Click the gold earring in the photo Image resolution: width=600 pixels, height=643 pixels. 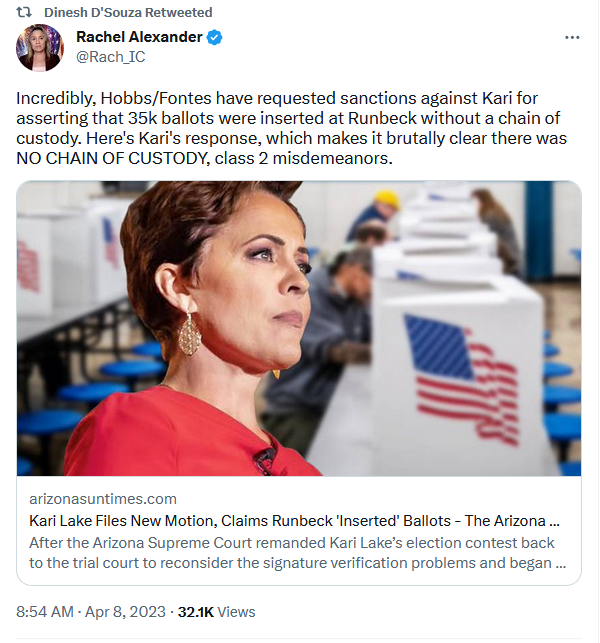[189, 332]
